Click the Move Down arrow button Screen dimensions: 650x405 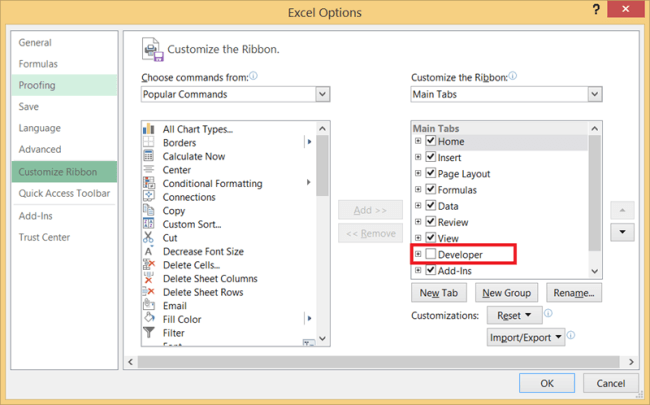point(622,232)
